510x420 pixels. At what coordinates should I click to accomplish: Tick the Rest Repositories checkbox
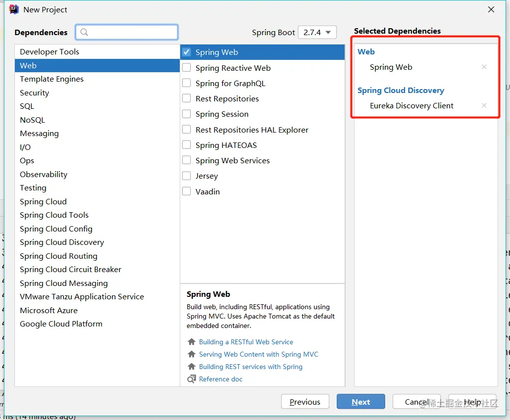(x=186, y=98)
